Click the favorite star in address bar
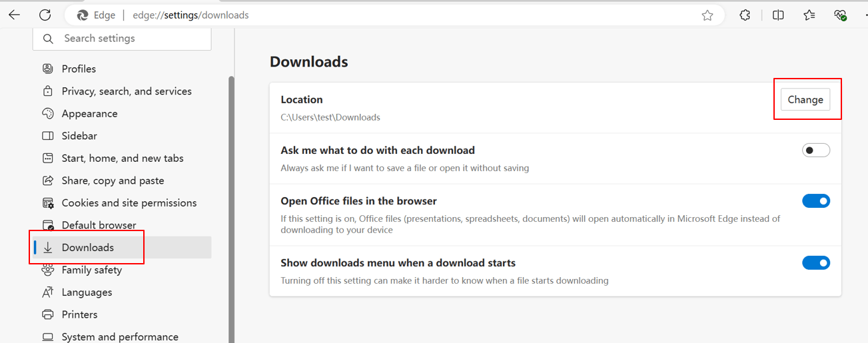 [x=707, y=15]
